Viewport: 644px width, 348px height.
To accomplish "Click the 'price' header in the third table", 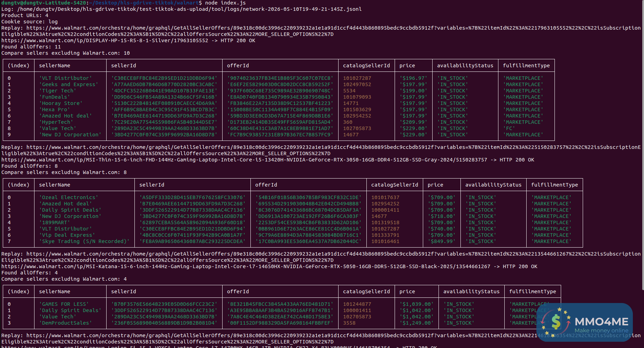I will pyautogui.click(x=407, y=292).
